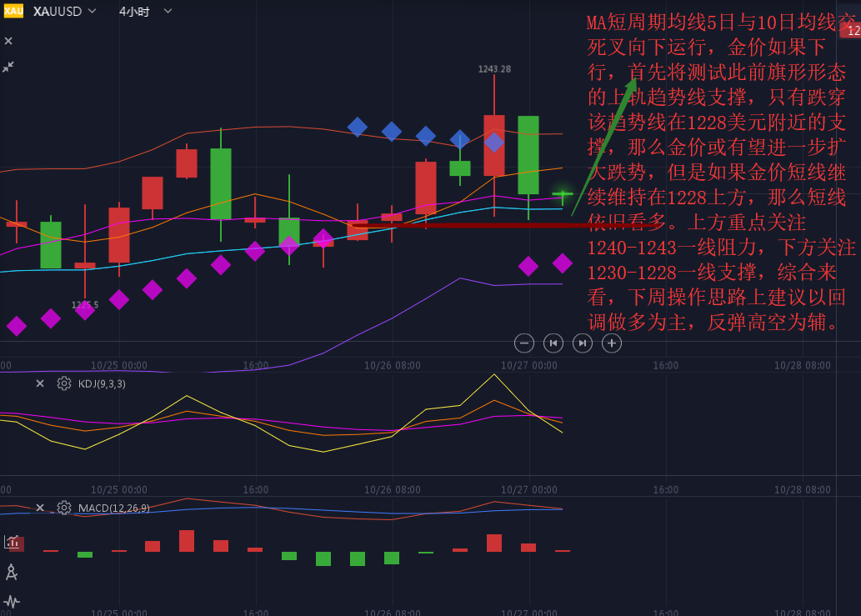The image size is (861, 616).
Task: Click the yellow XAU symbol badge
Action: pos(13,11)
